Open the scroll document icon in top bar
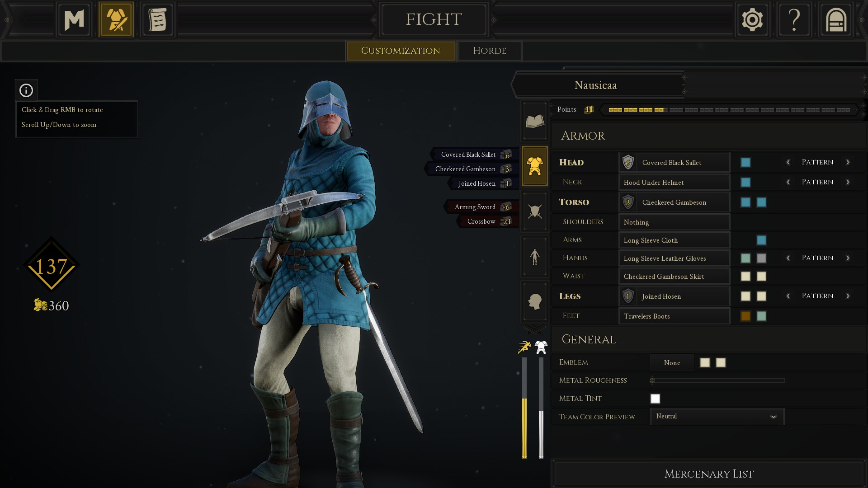 coord(158,20)
